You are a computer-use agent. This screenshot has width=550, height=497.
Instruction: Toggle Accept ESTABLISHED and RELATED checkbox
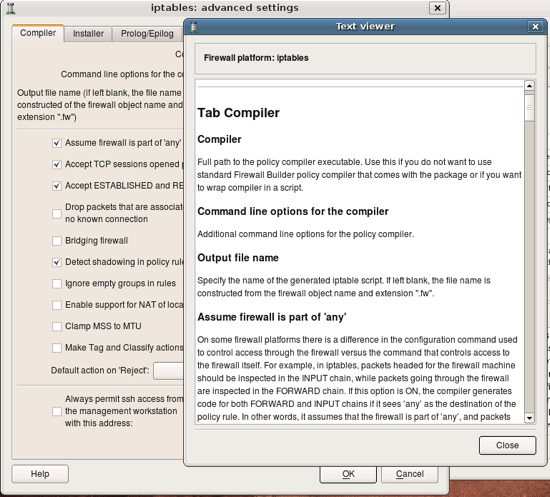click(57, 186)
